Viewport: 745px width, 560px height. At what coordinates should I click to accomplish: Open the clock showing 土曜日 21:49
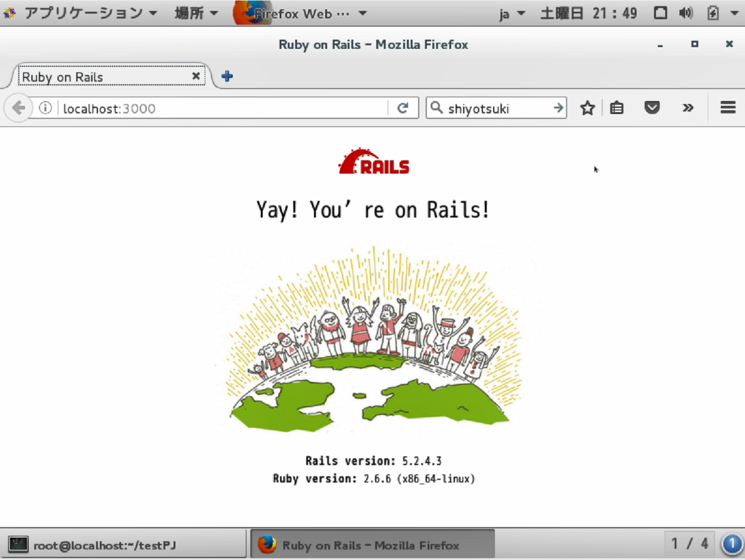[589, 13]
